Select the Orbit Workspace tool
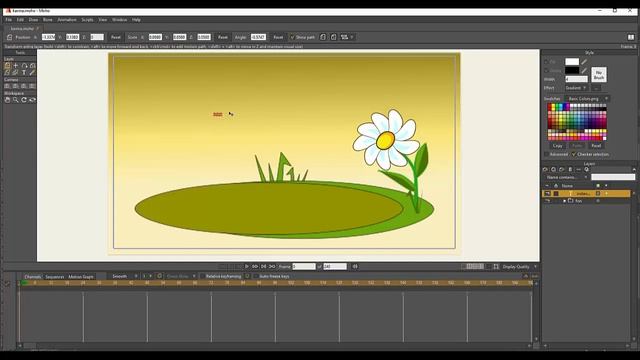 [x=32, y=100]
